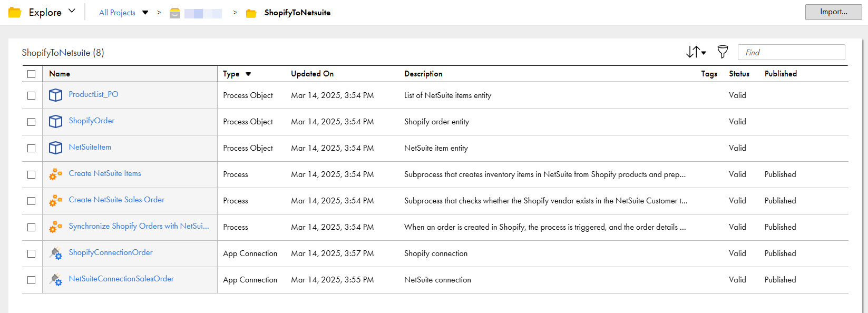Expand the All Projects dropdown arrow
Image resolution: width=868 pixels, height=313 pixels.
pos(145,13)
